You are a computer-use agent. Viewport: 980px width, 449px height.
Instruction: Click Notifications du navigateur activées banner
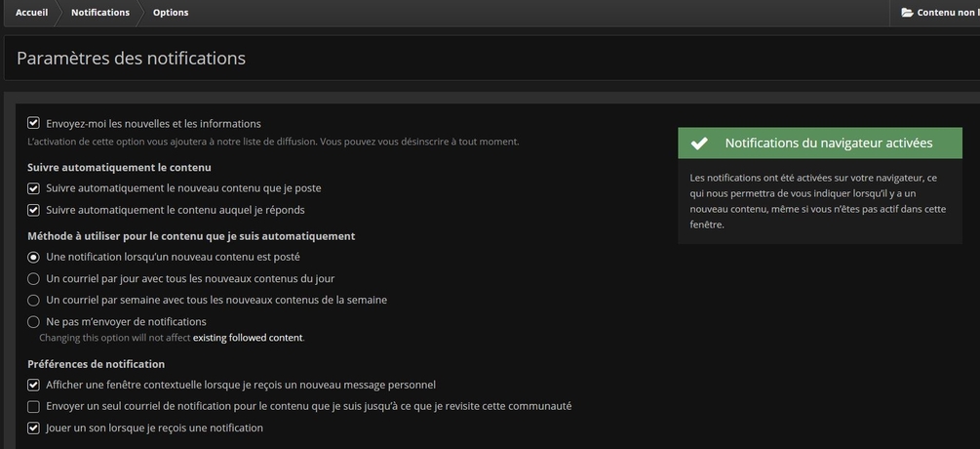pyautogui.click(x=820, y=143)
